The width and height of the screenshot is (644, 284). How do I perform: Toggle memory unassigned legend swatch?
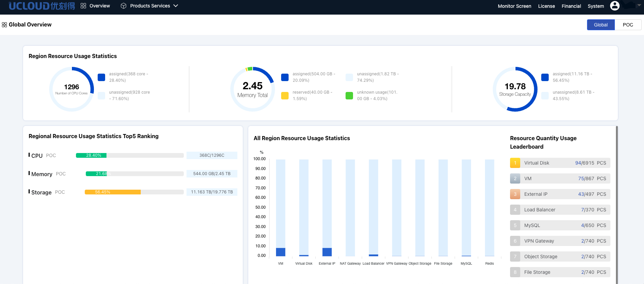tap(349, 77)
